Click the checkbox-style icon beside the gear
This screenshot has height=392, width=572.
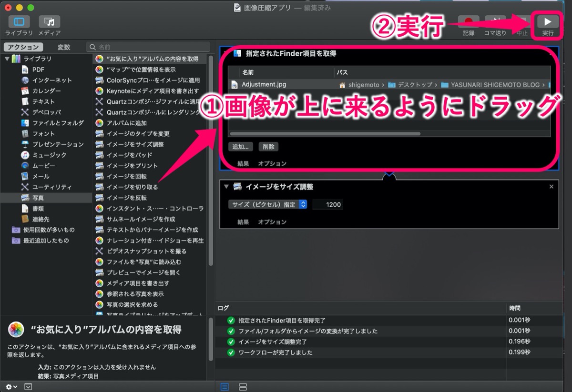pyautogui.click(x=28, y=386)
